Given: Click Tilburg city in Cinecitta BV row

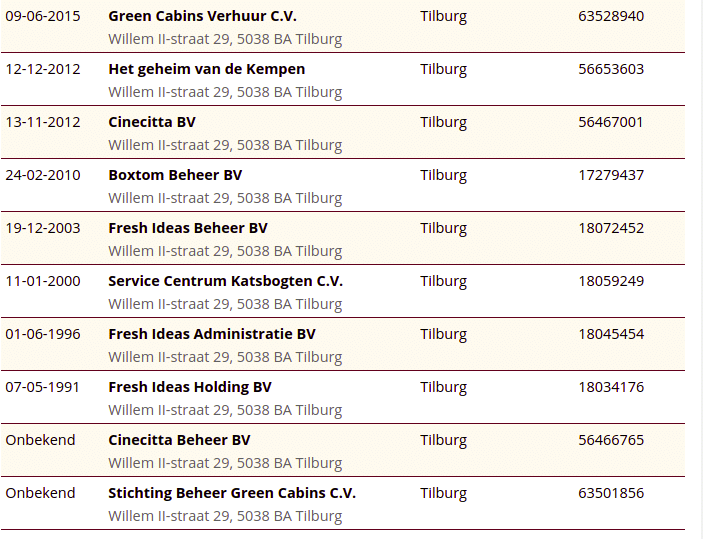Looking at the screenshot, I should coord(443,122).
